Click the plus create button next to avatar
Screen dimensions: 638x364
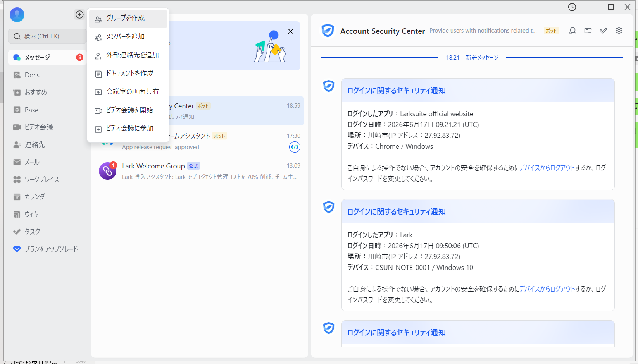(79, 14)
